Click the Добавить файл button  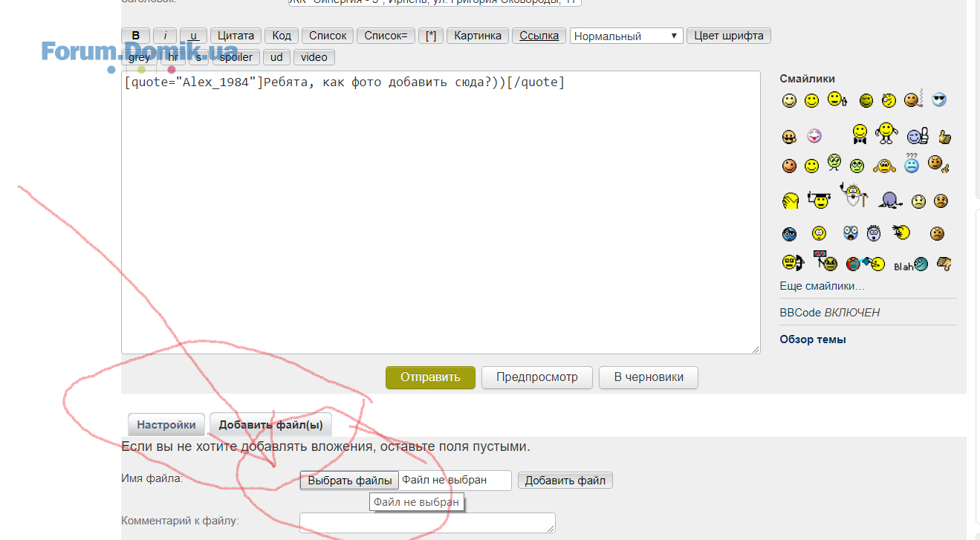point(565,481)
